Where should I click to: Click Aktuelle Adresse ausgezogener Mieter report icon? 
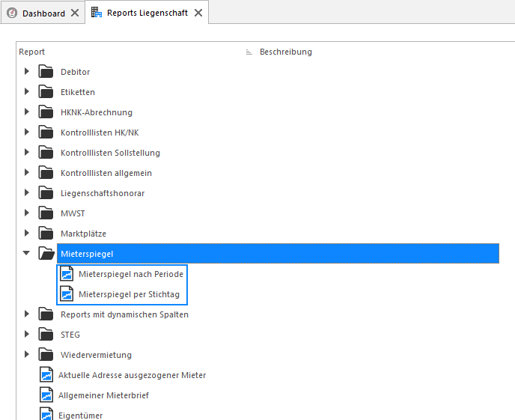tap(46, 374)
